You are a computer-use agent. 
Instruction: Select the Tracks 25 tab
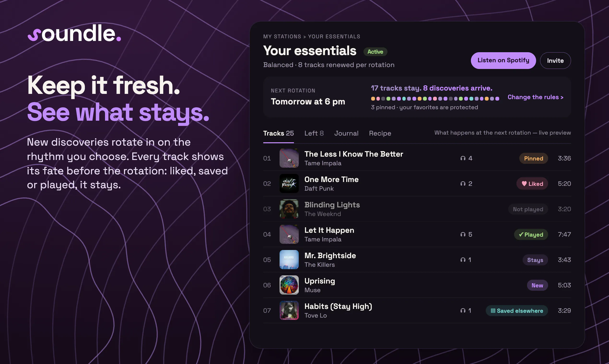point(278,133)
